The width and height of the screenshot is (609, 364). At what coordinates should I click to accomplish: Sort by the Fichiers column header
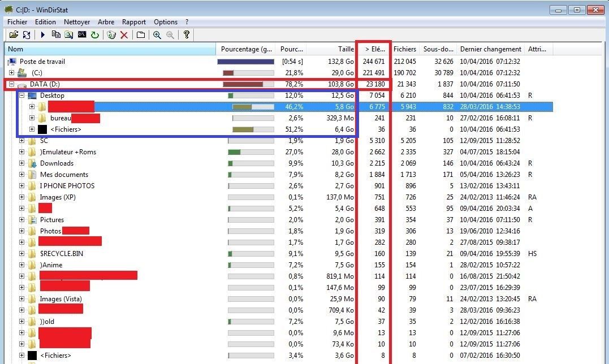pyautogui.click(x=404, y=49)
